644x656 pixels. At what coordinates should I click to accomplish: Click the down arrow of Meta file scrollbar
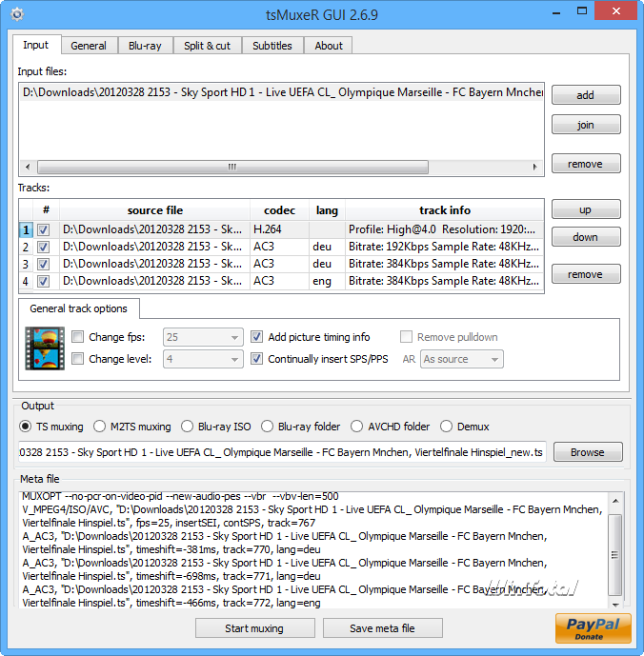[615, 605]
